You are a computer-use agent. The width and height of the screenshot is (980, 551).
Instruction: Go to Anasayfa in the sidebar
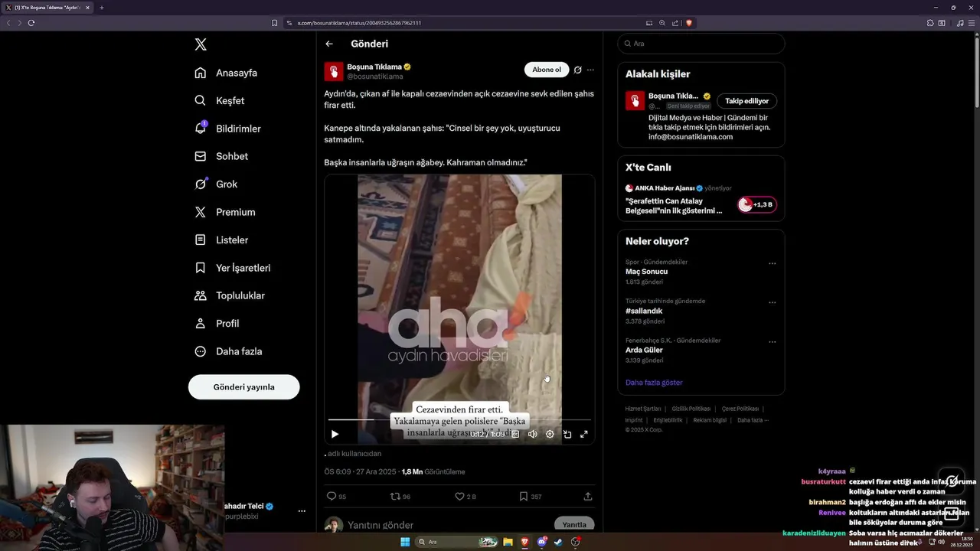point(226,73)
